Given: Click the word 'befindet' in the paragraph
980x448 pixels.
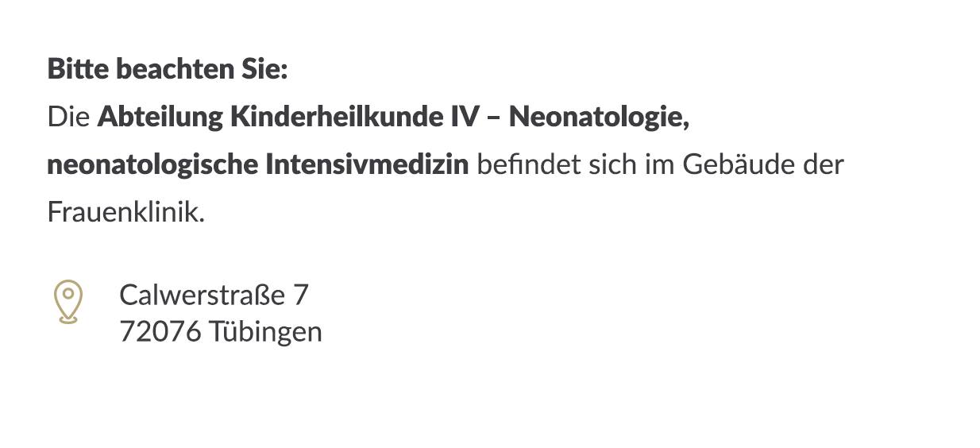Looking at the screenshot, I should (x=529, y=164).
